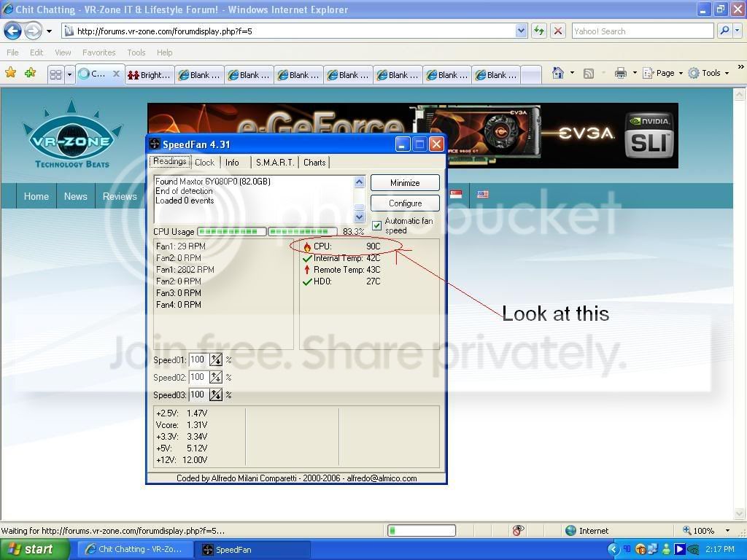Open the zoom level 100% dropdown
Screen dimensions: 747x560
coord(727,531)
